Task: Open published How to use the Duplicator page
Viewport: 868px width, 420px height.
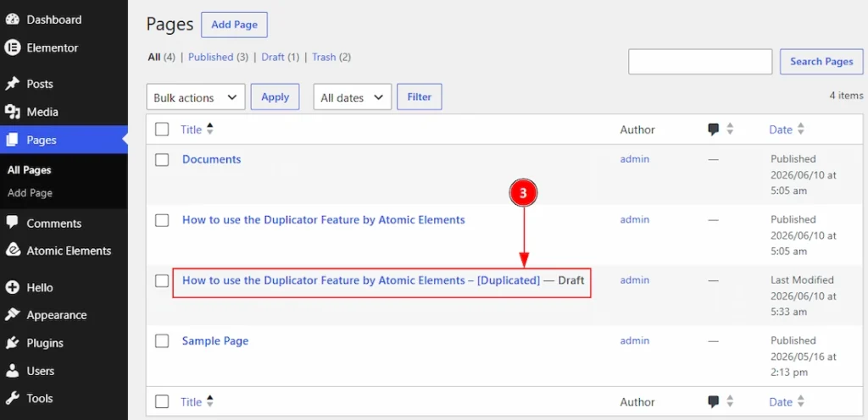Action: coord(323,219)
